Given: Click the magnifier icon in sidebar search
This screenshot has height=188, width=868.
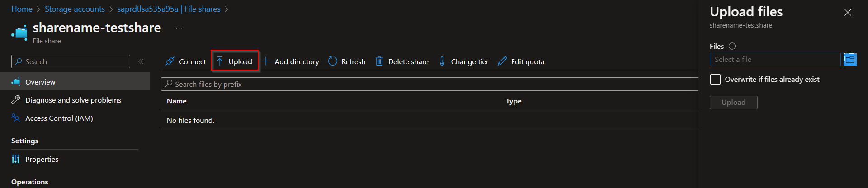Looking at the screenshot, I should [x=19, y=61].
